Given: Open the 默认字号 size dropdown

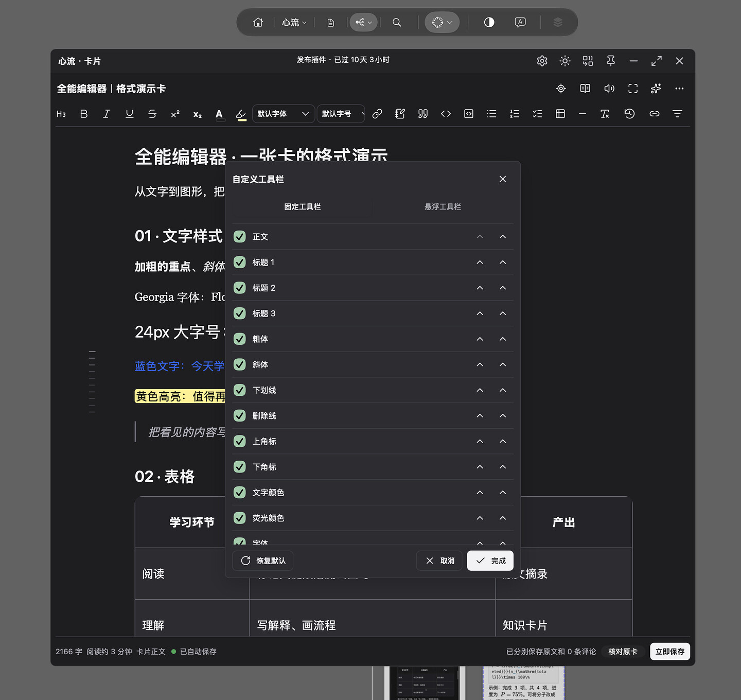Looking at the screenshot, I should [x=341, y=114].
